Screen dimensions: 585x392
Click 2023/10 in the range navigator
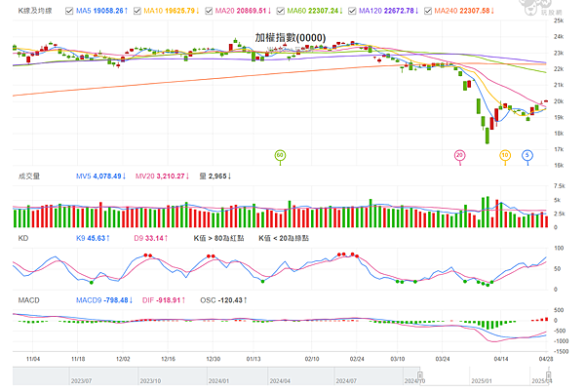pos(150,381)
